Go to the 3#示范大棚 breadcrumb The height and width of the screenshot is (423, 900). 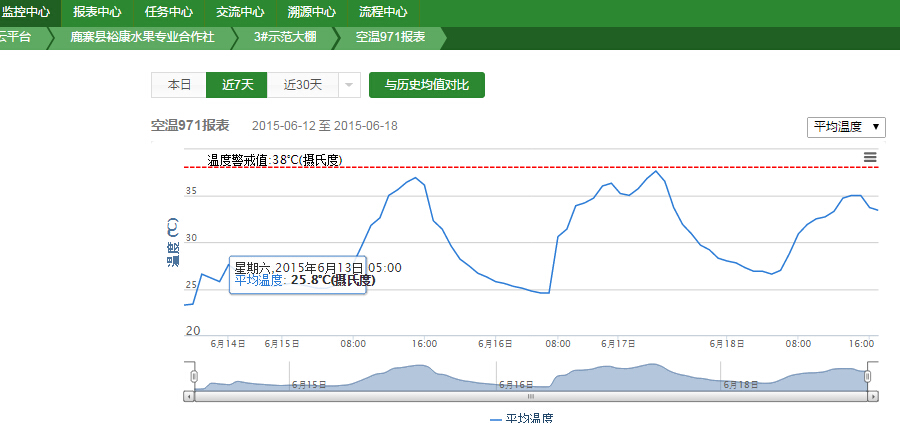[x=288, y=37]
